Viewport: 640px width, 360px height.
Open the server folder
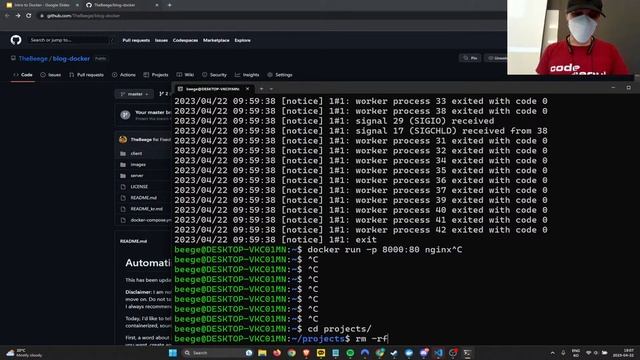click(137, 176)
